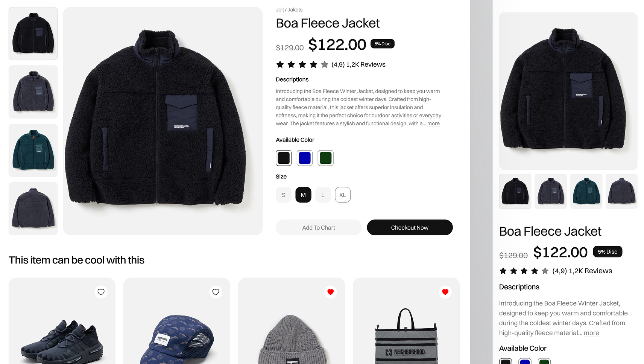Image resolution: width=644 pixels, height=364 pixels.
Task: Open the Jolt breadcrumb link
Action: 280,10
